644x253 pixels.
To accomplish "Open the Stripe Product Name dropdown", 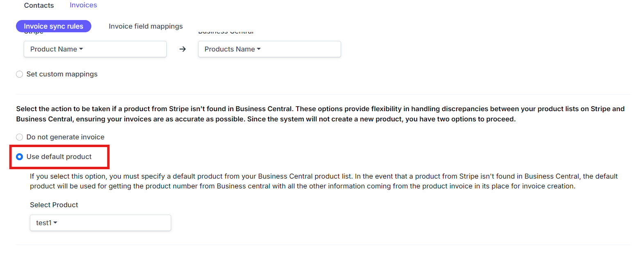I will coord(95,49).
